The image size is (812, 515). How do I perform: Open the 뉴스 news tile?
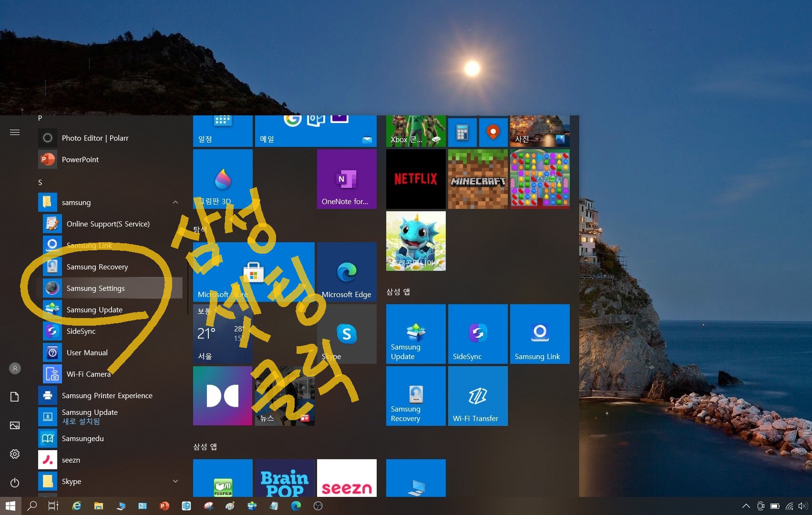[285, 396]
